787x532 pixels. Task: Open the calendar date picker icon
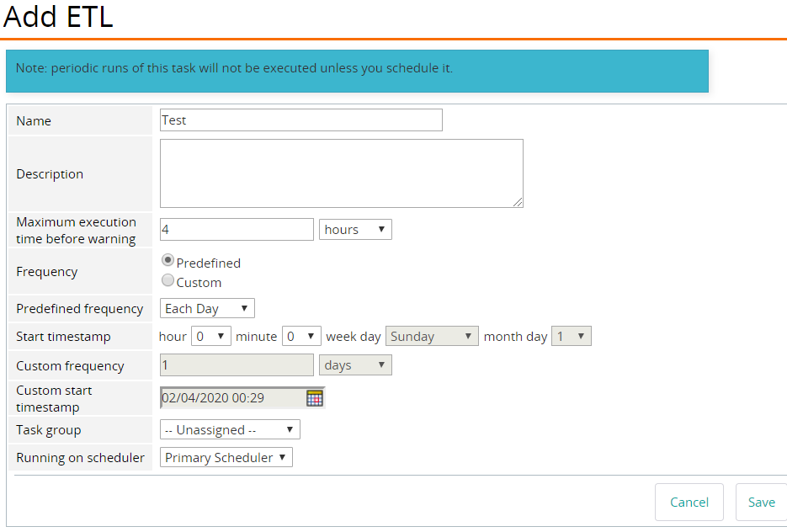coord(314,398)
